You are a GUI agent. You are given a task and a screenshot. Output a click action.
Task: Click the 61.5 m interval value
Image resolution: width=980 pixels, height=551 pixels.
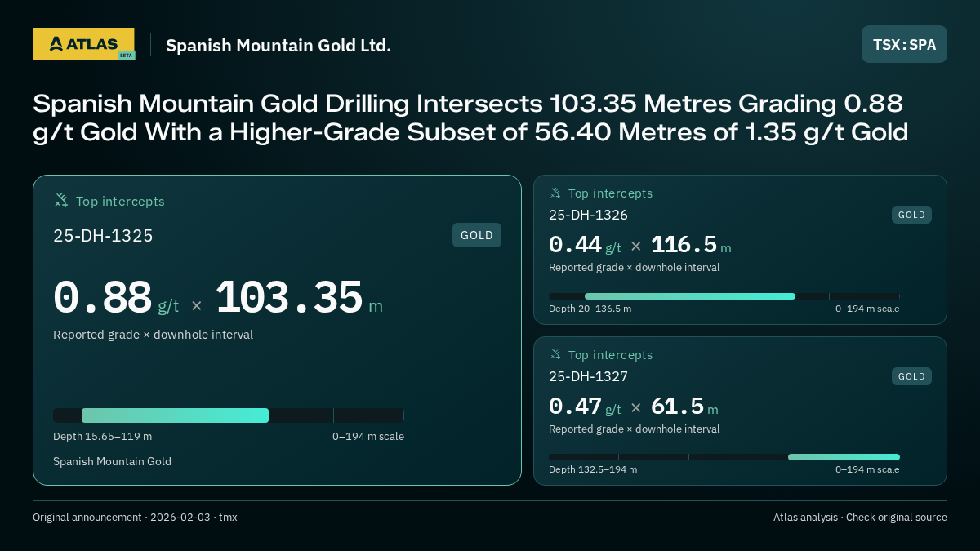click(x=684, y=407)
